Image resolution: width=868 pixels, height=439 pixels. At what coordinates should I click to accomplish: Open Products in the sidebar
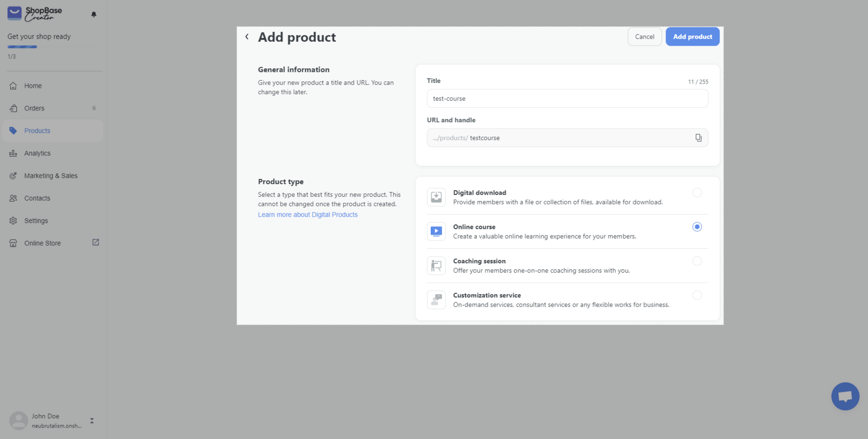click(53, 131)
